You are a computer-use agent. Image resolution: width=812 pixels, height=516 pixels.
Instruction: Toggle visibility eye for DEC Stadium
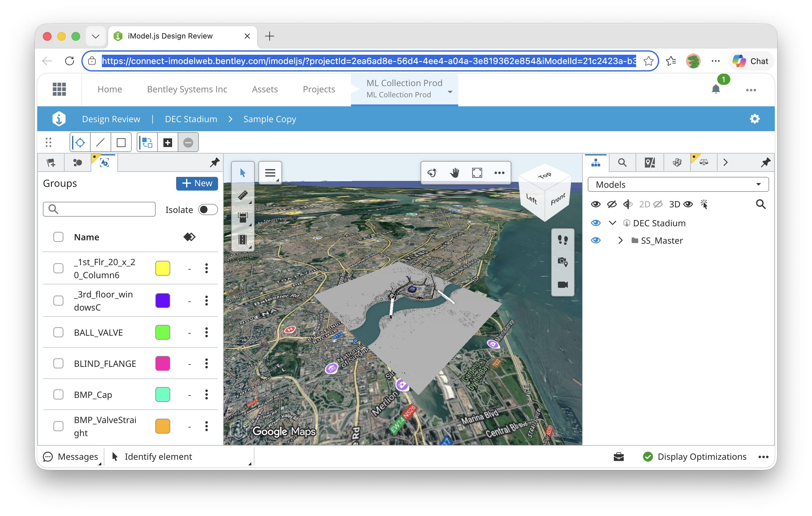596,223
